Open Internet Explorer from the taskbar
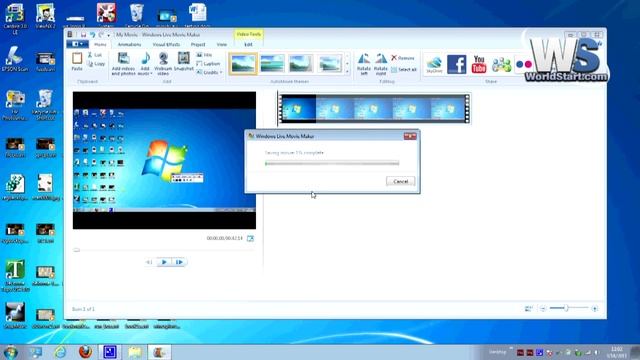This screenshot has width=640, height=360. tap(60, 352)
